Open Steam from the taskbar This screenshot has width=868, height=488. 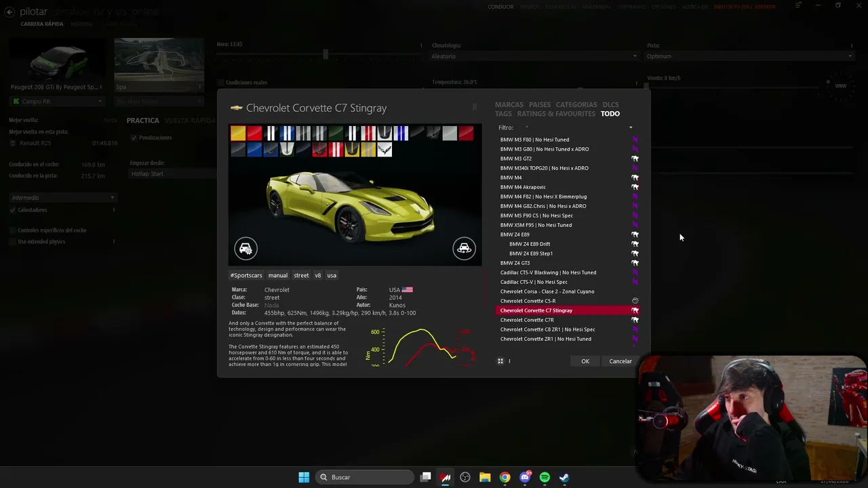[x=564, y=477]
